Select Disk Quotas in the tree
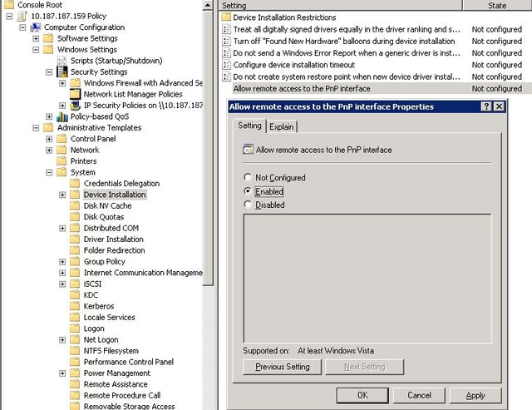The image size is (532, 410). tap(104, 217)
